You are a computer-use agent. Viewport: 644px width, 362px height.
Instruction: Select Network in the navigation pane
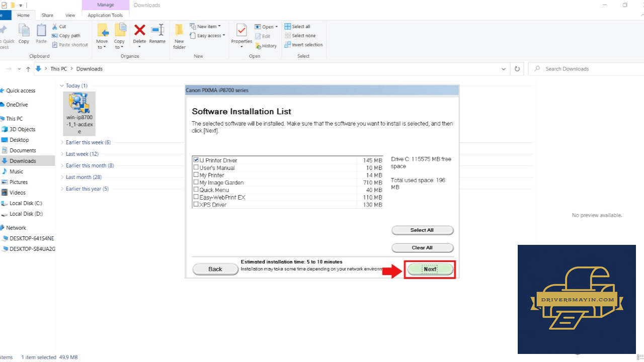click(x=16, y=228)
